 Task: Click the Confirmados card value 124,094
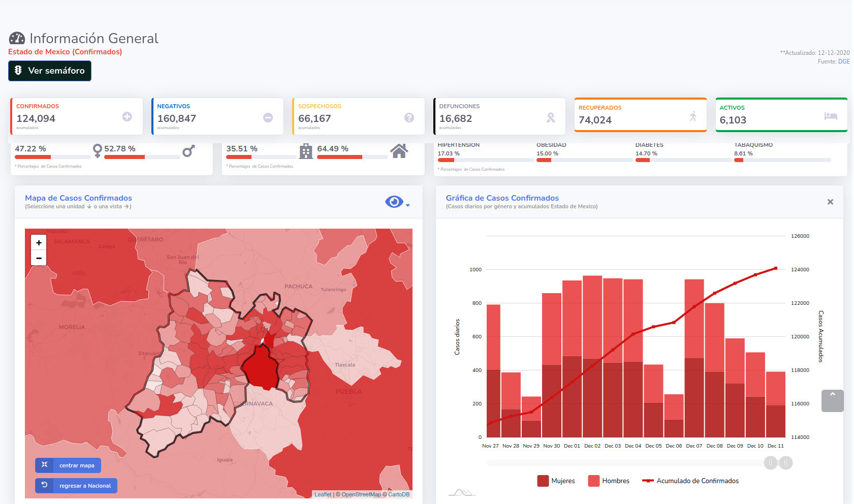pos(36,118)
